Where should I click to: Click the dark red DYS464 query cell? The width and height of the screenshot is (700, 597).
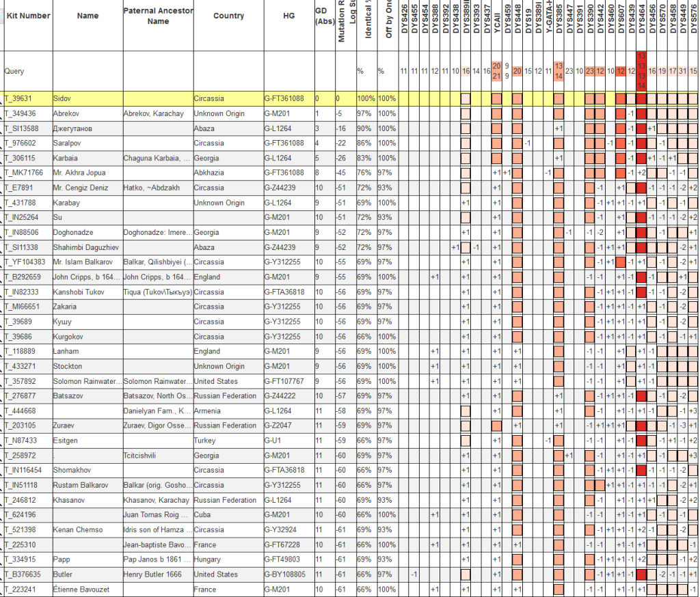[x=642, y=70]
